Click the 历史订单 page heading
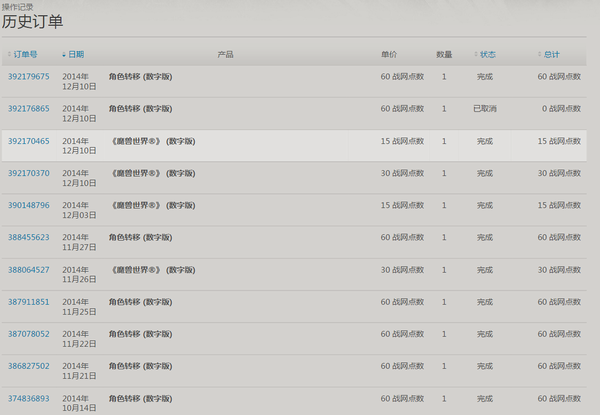This screenshot has width=600, height=415. pos(33,21)
